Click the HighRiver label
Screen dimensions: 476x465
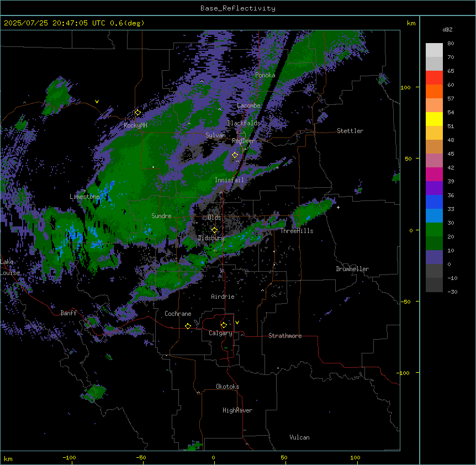click(237, 410)
